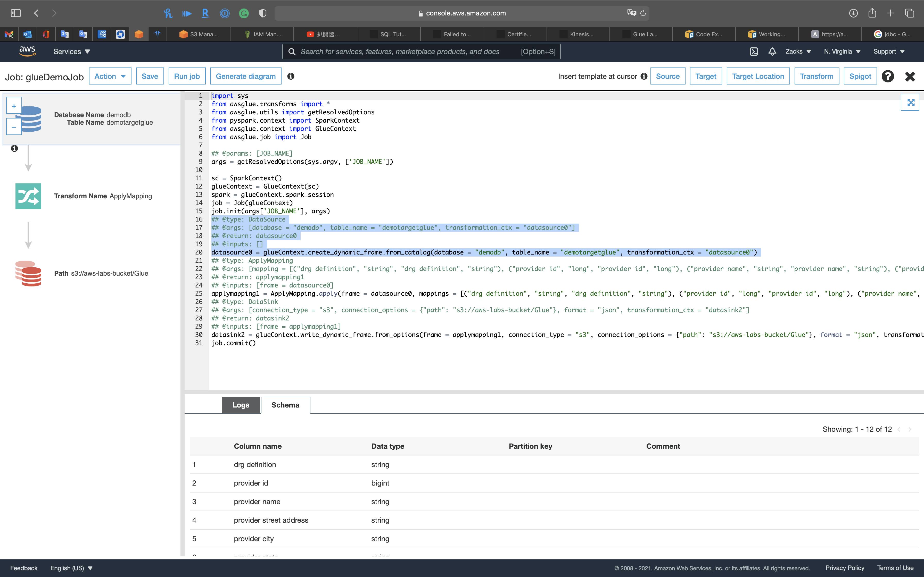This screenshot has width=924, height=577.
Task: Switch to the S3 Management browser tab
Action: click(199, 34)
